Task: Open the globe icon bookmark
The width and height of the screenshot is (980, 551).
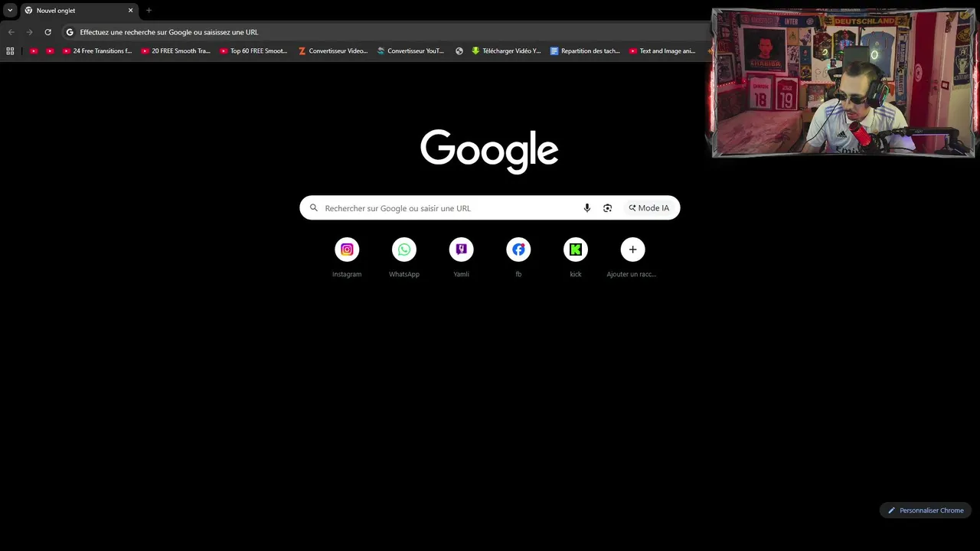Action: coord(459,51)
